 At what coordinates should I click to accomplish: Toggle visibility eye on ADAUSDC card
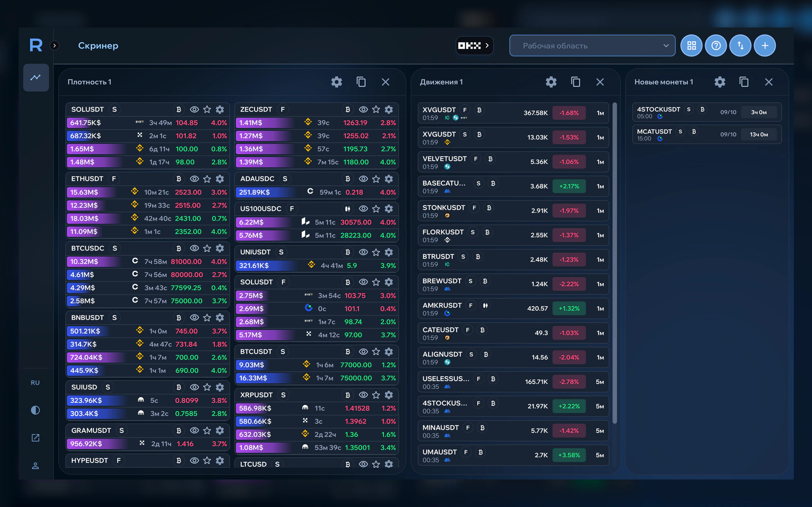tap(363, 179)
